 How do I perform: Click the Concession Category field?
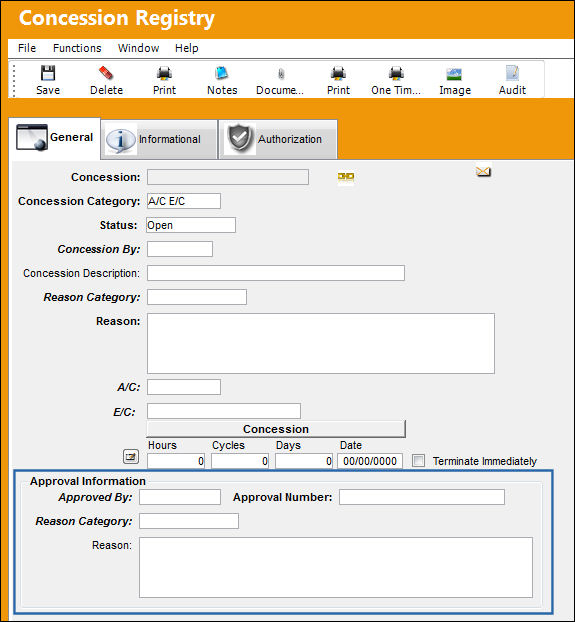coord(184,201)
